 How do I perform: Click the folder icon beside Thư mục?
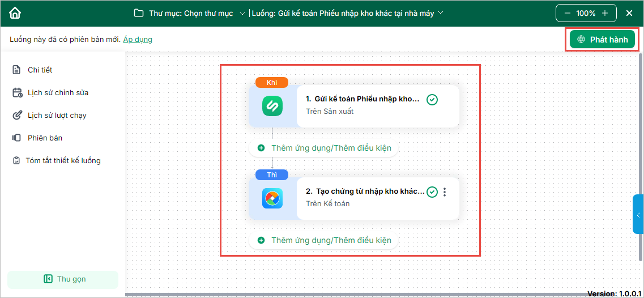pos(139,13)
